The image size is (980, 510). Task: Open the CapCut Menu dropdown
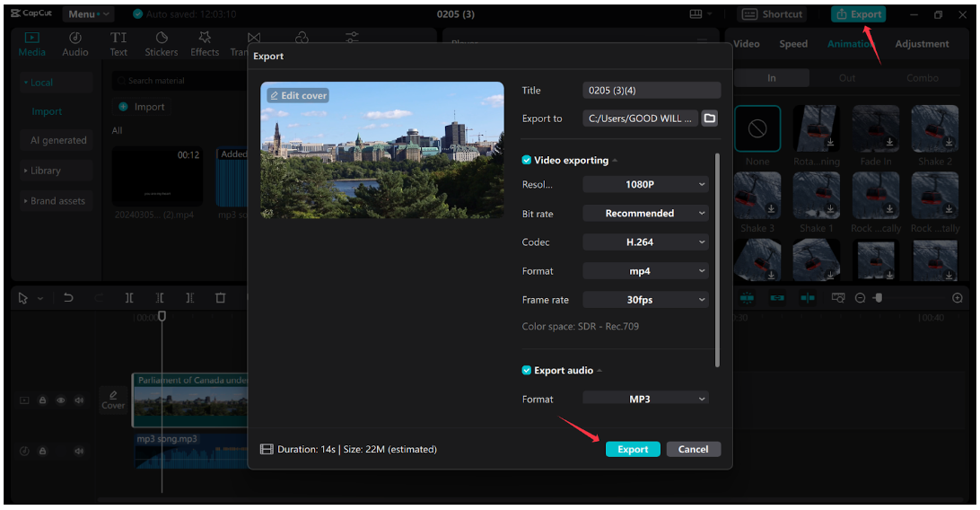pos(88,13)
